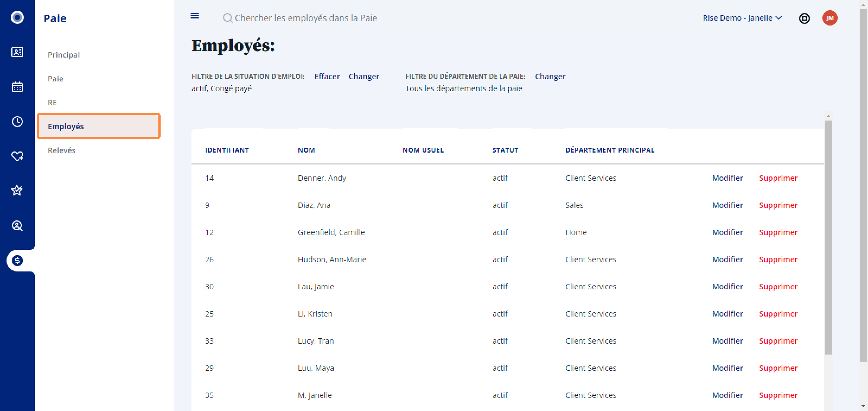This screenshot has width=868, height=411.
Task: Open the Relevés menu item
Action: click(62, 150)
